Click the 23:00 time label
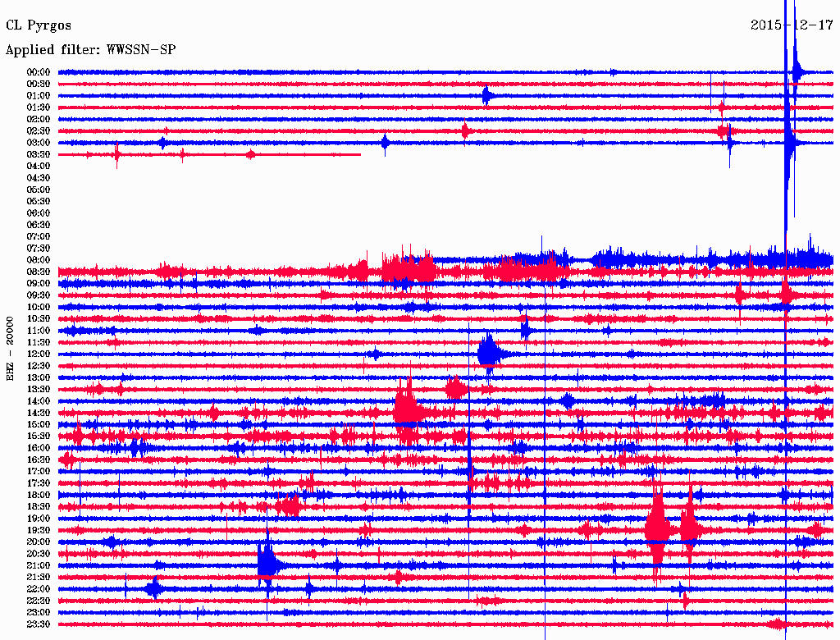Viewport: 840px width, 640px height. (39, 613)
